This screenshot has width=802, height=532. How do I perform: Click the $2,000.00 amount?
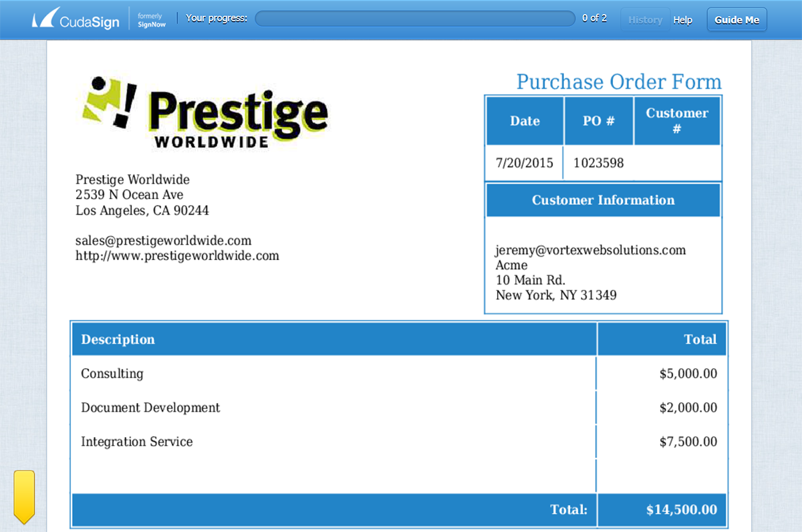click(x=688, y=408)
